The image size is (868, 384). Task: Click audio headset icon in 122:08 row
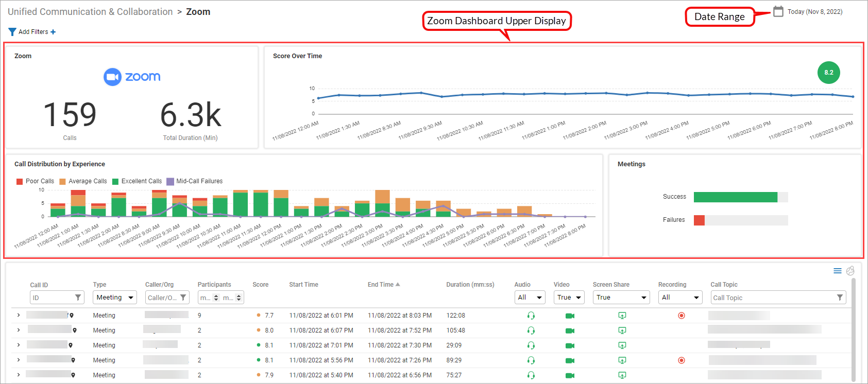point(531,316)
